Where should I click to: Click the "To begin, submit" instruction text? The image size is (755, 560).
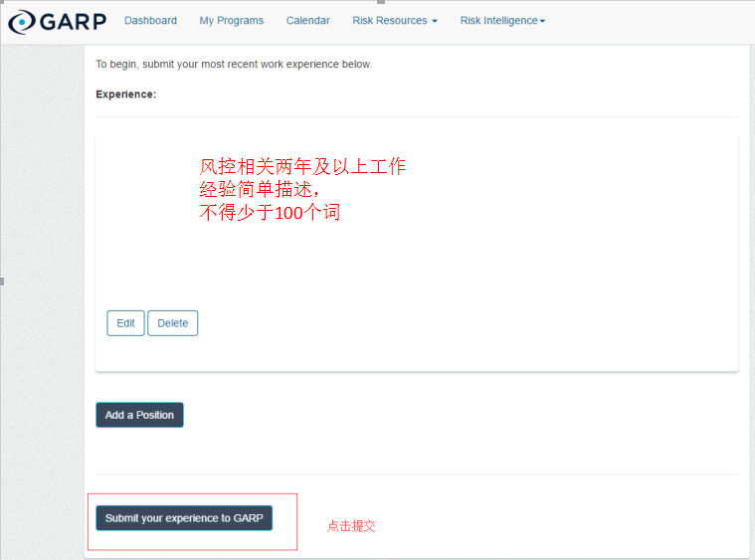click(233, 65)
